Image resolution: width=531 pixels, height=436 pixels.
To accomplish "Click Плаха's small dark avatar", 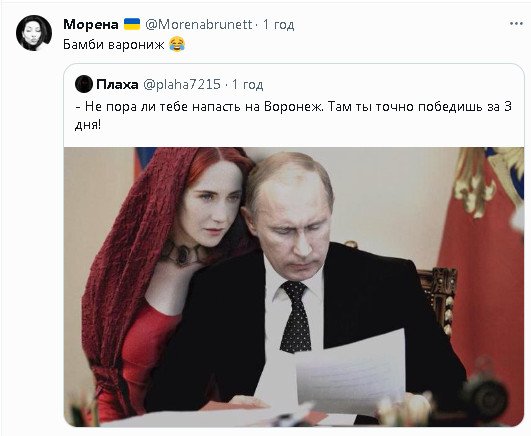I will 84,84.
